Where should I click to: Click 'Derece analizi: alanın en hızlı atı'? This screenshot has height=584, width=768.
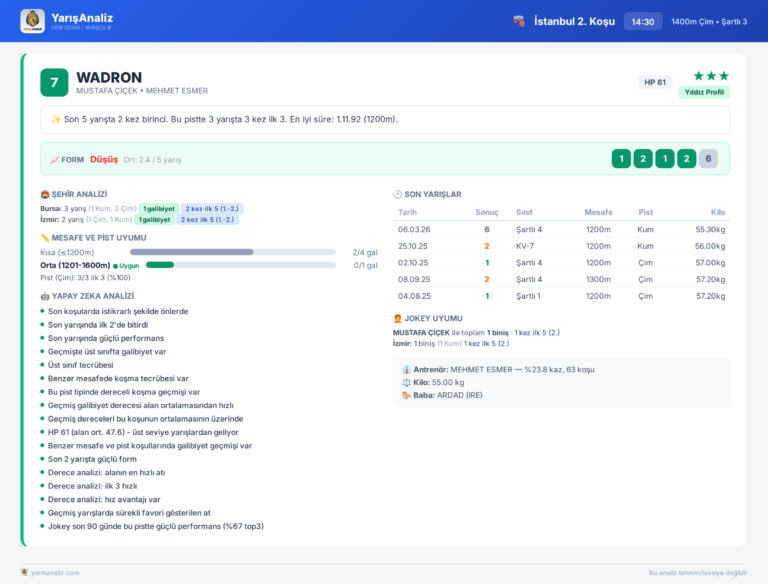point(106,472)
